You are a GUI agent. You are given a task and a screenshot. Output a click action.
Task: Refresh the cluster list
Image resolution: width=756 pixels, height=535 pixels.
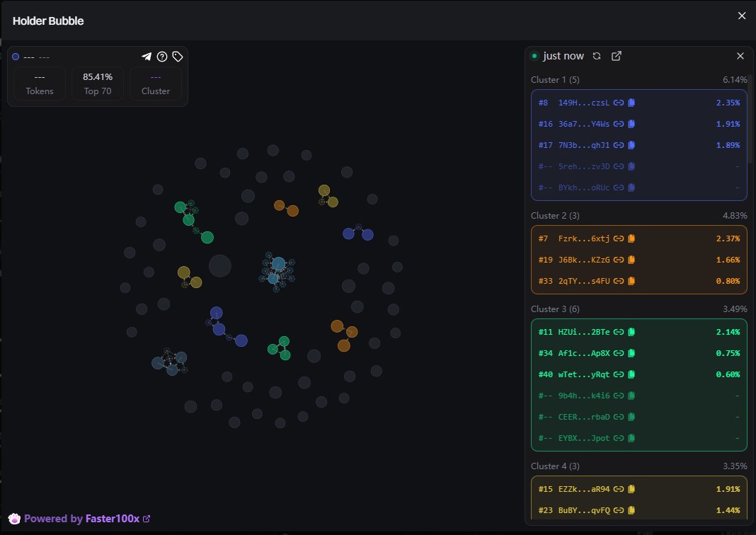pyautogui.click(x=597, y=56)
